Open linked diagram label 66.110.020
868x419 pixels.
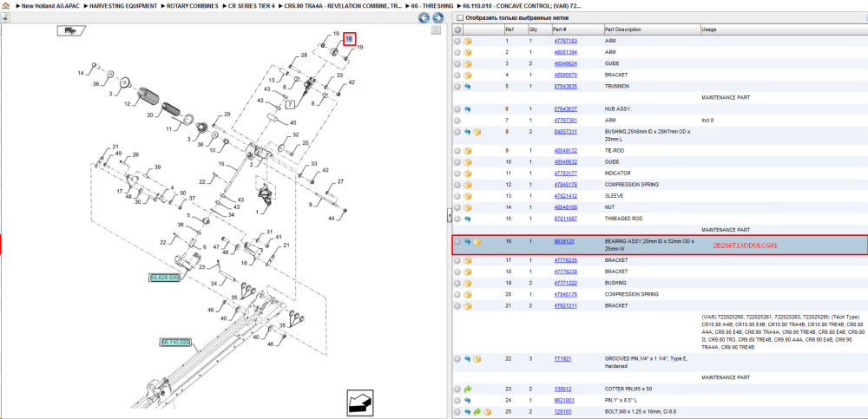175,343
